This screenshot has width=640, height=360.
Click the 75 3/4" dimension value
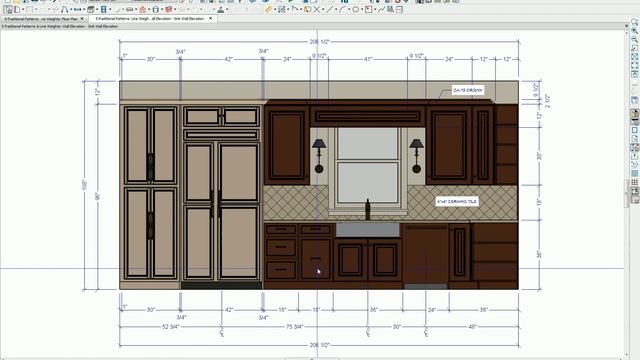pyautogui.click(x=294, y=327)
